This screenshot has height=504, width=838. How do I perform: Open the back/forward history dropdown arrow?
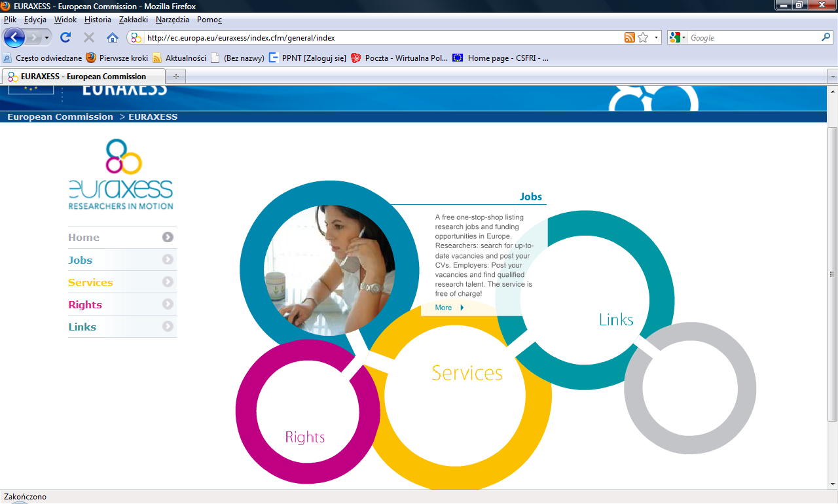coord(47,37)
